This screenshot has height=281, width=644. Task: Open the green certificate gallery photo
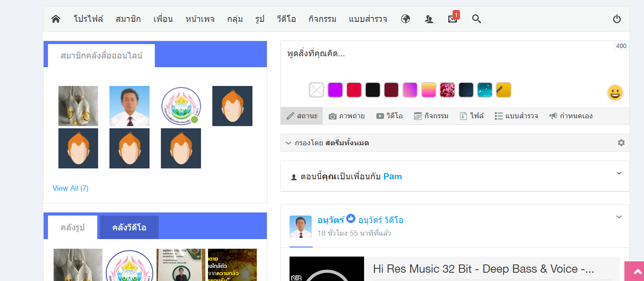tap(181, 265)
